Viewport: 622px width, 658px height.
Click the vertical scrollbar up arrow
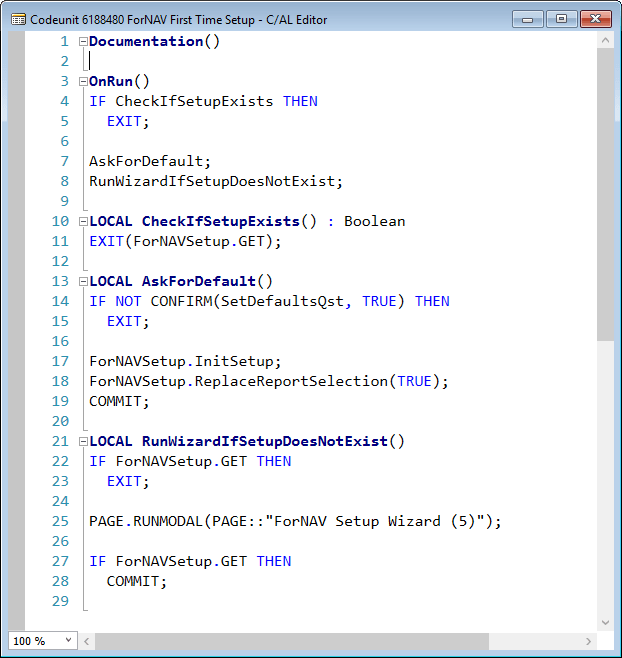(605, 41)
